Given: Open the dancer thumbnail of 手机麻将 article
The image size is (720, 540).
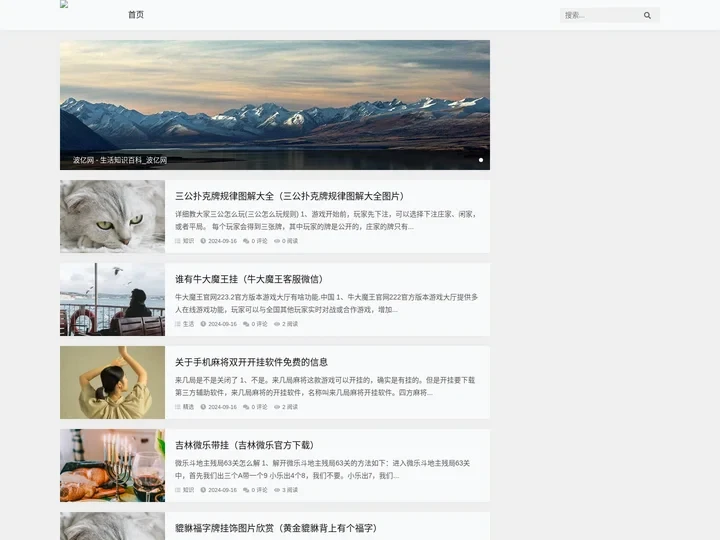Looking at the screenshot, I should pos(112,382).
